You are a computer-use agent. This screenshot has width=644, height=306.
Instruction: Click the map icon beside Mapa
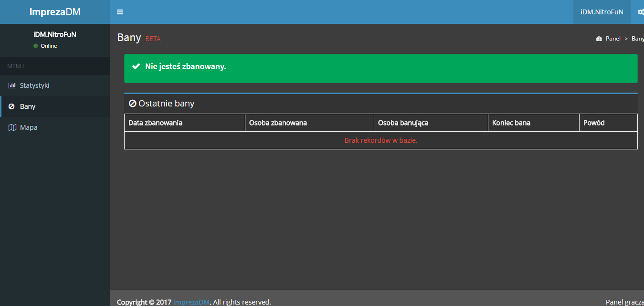(12, 127)
